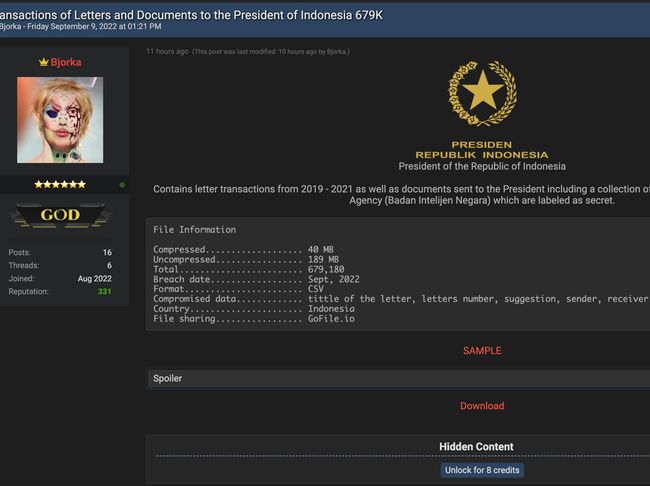Click the thread title in the header

(190, 11)
